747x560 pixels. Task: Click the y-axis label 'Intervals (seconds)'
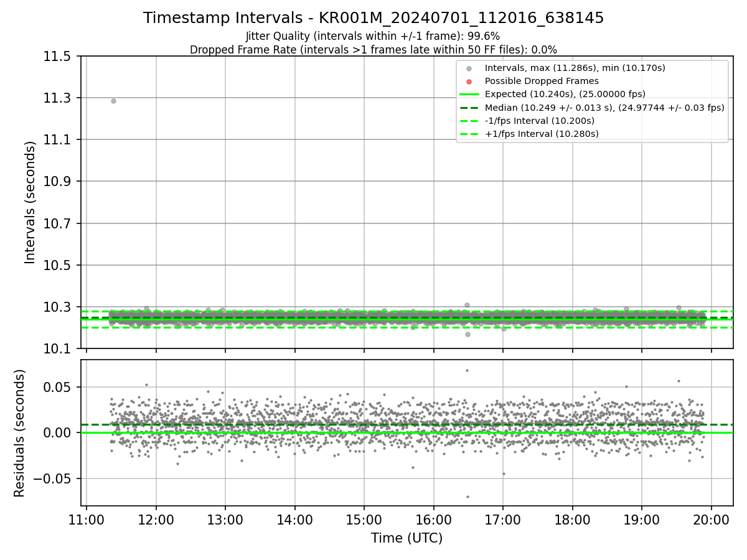click(x=31, y=202)
